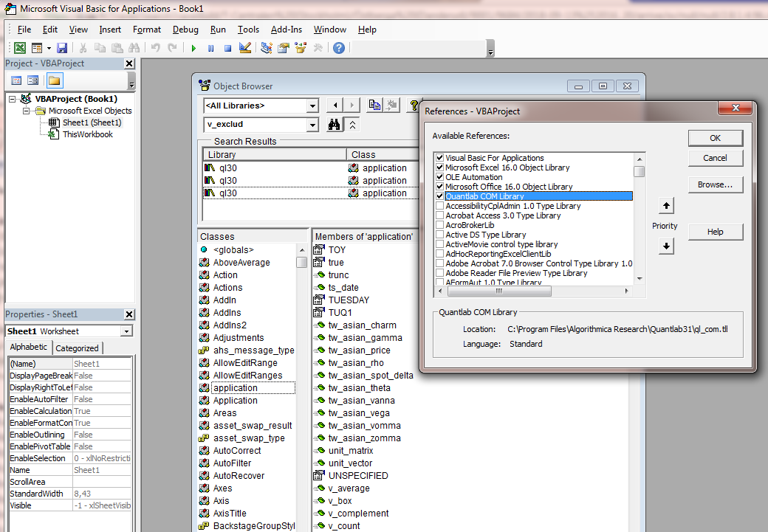Click Cancel in References dialog
This screenshot has height=532, width=768.
[x=715, y=158]
